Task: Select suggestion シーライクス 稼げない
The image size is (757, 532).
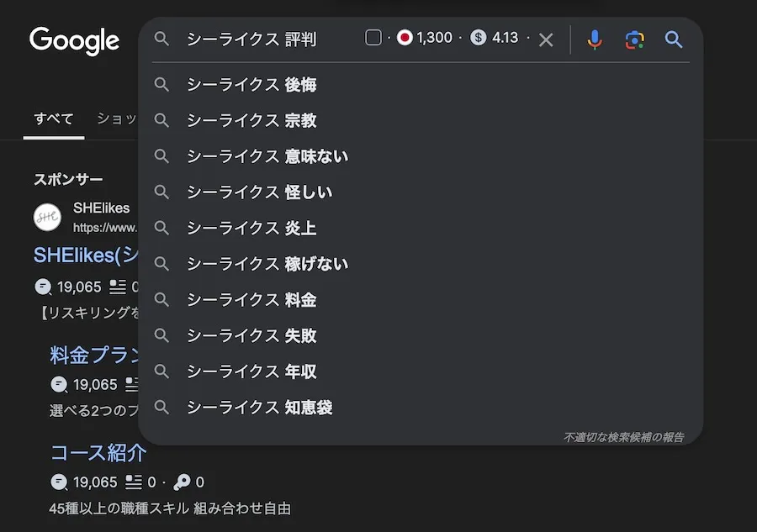Action: point(421,264)
